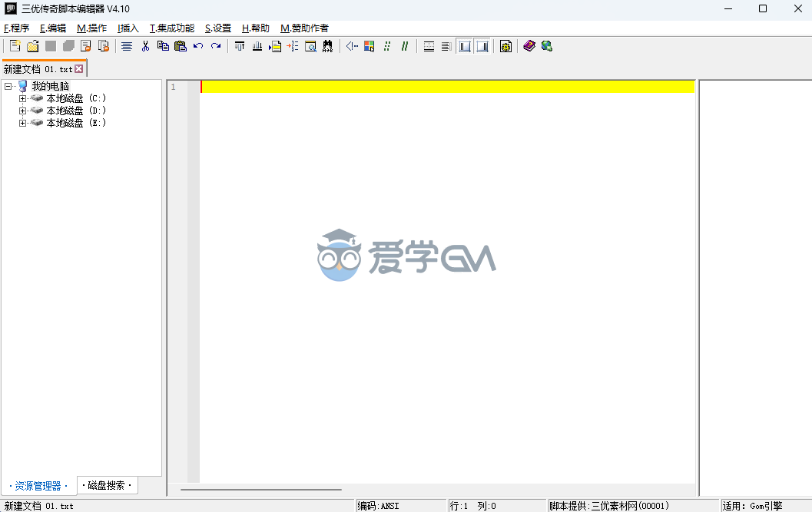Click the green dotted slashes icon
The width and height of the screenshot is (812, 512).
(x=387, y=46)
